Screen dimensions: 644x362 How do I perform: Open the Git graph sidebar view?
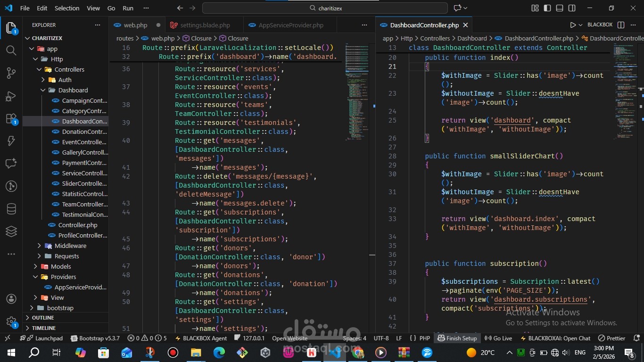(11, 186)
